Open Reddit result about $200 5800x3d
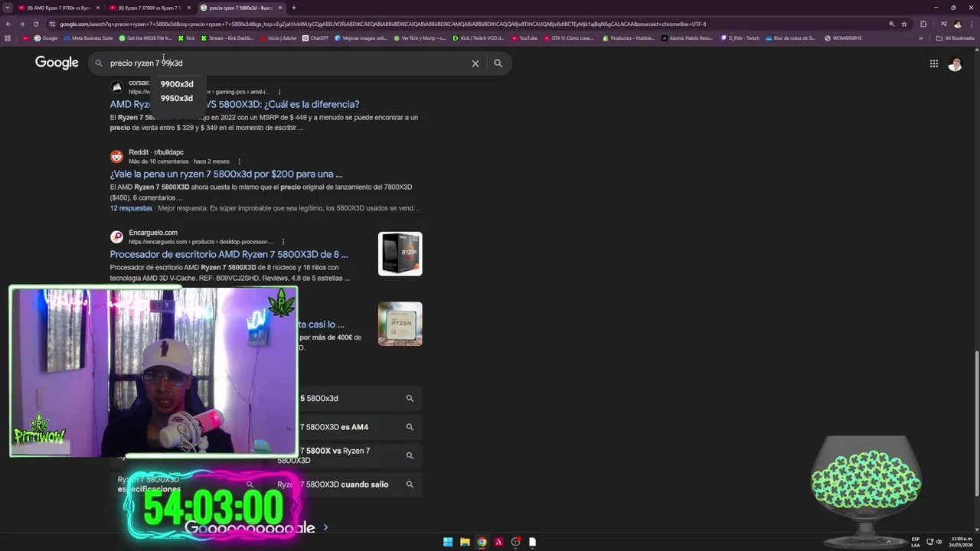This screenshot has height=551, width=980. (226, 174)
